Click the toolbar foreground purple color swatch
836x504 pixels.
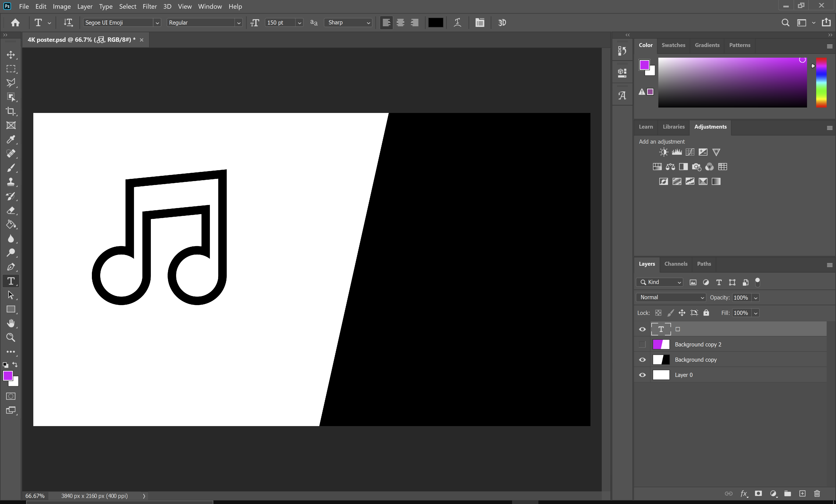(8, 376)
